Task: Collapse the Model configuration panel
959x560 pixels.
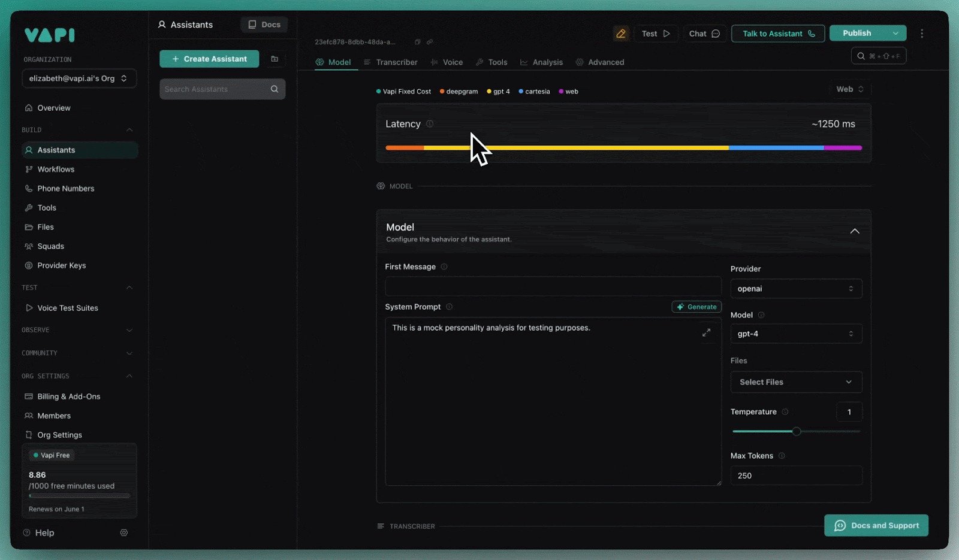Action: click(855, 231)
